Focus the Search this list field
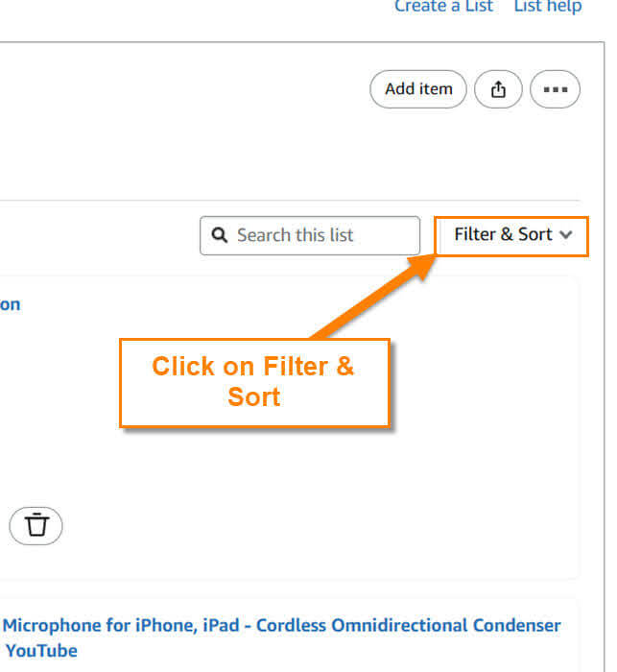The height and width of the screenshot is (672, 617). pyautogui.click(x=310, y=235)
